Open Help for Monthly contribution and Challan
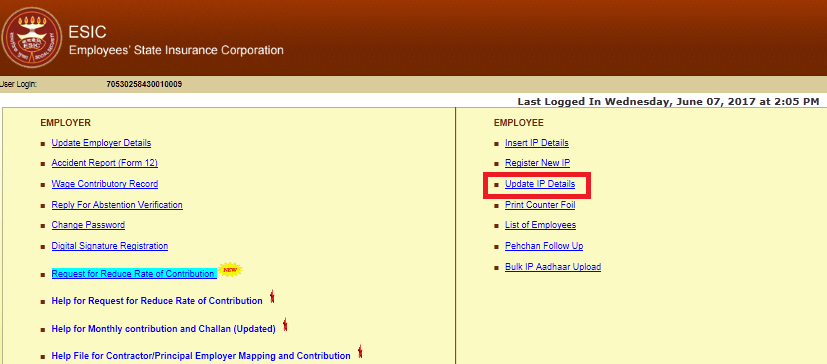 click(x=164, y=329)
